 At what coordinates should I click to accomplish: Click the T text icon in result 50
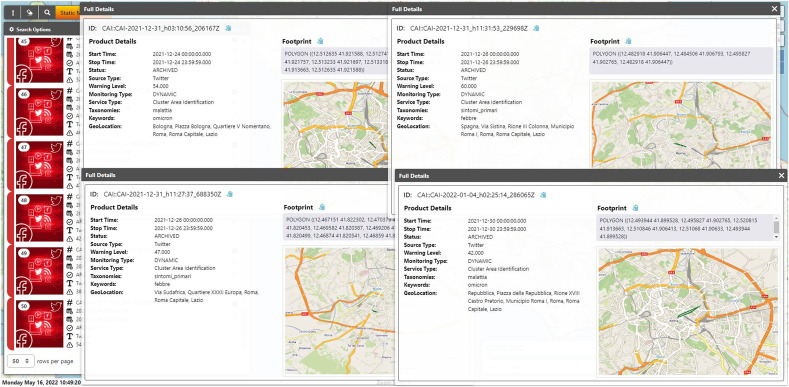tap(70, 336)
